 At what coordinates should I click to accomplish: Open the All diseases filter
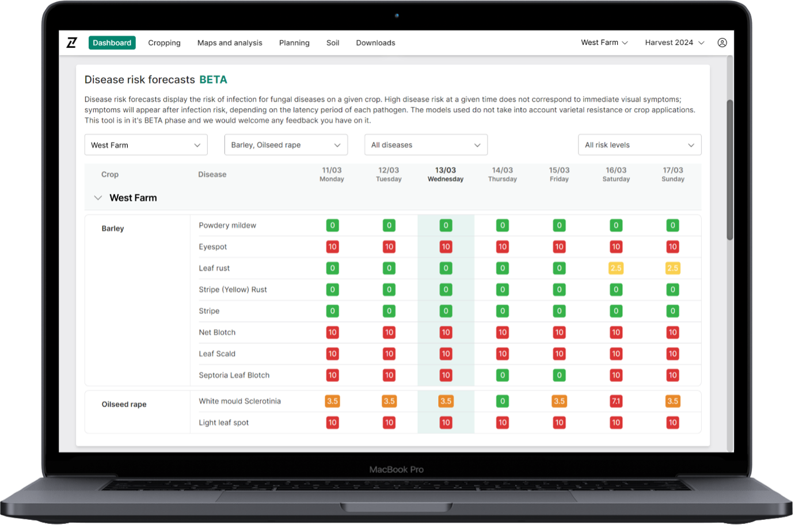coord(426,145)
